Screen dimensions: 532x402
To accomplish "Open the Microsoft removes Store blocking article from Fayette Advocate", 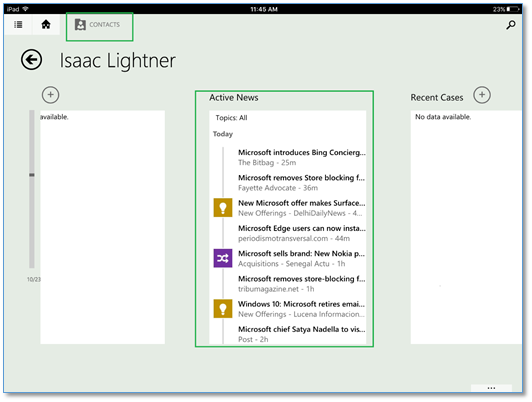I will [x=301, y=183].
